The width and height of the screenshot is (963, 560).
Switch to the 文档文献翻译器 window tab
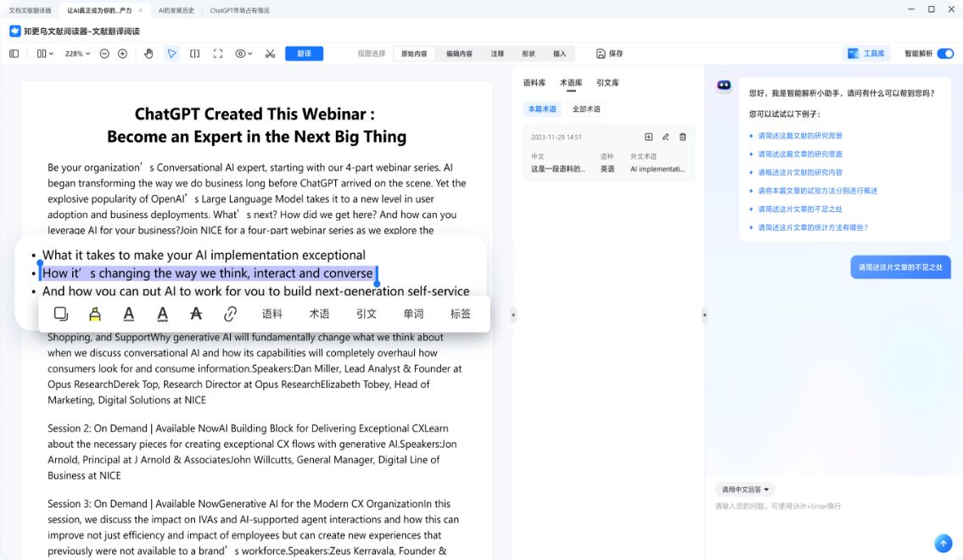30,10
